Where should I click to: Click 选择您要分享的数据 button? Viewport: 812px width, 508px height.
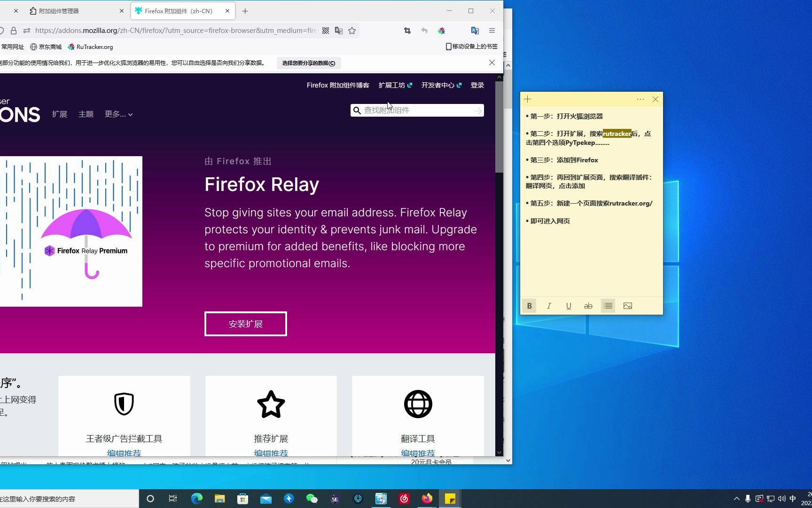point(309,63)
